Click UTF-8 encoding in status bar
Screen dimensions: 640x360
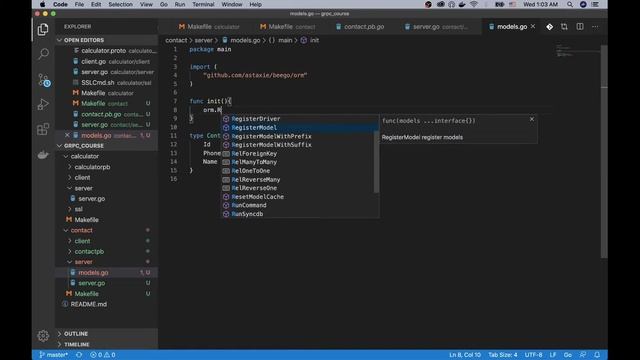(533, 355)
